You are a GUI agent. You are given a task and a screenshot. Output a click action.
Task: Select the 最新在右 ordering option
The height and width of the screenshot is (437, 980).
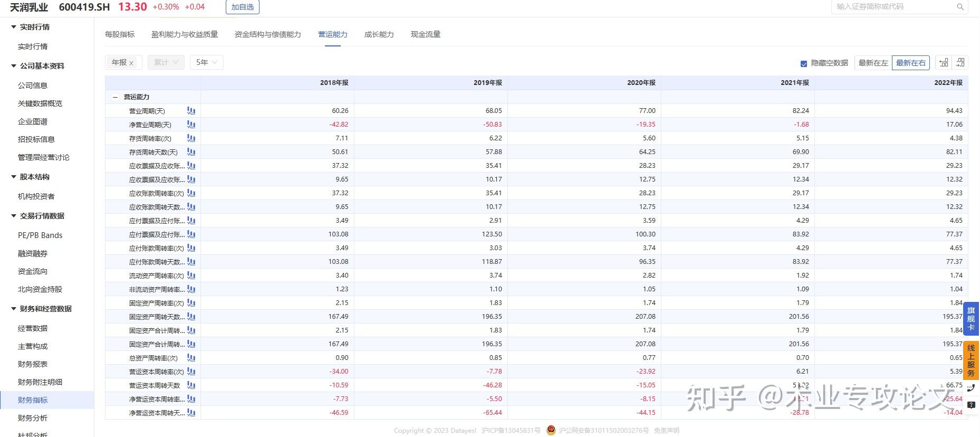tap(910, 63)
